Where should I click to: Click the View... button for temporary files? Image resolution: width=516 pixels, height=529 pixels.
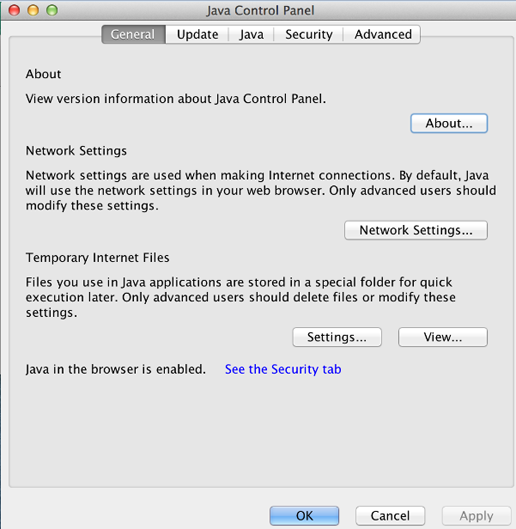coord(443,337)
